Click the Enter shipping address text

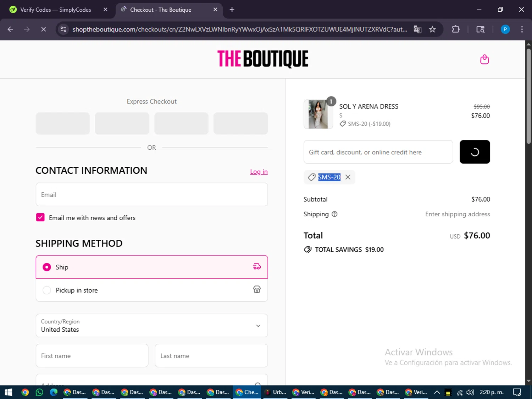(x=458, y=214)
